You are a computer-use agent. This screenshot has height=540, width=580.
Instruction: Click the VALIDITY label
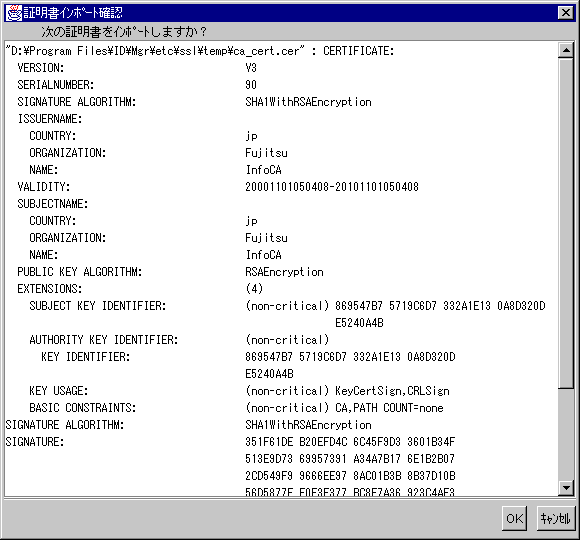[x=43, y=187]
